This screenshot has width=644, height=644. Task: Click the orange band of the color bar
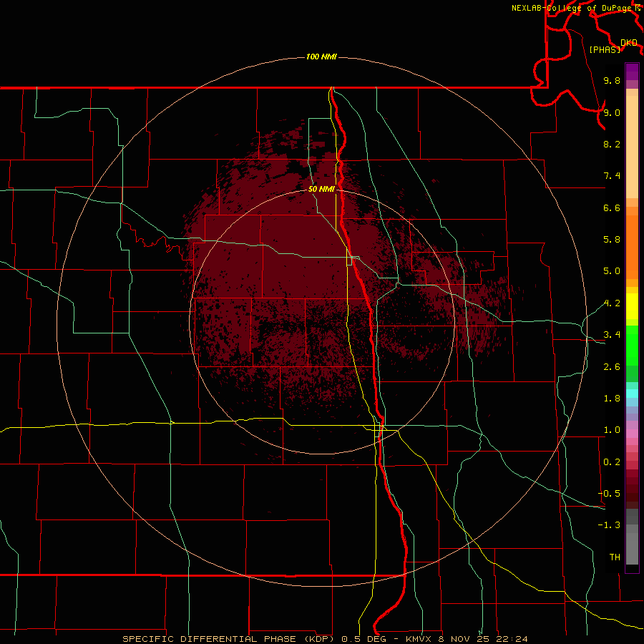632,247
